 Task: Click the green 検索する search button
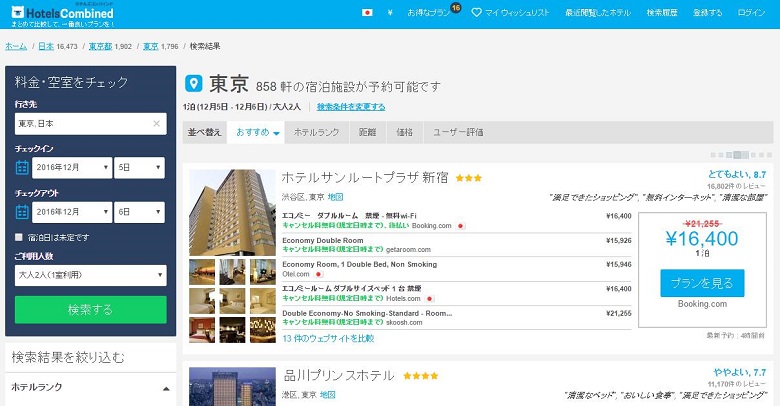91,309
